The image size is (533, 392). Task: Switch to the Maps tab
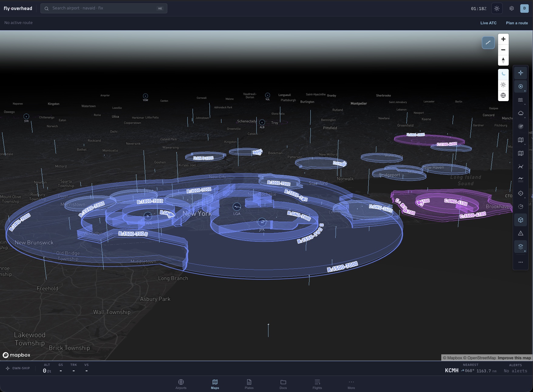click(215, 384)
